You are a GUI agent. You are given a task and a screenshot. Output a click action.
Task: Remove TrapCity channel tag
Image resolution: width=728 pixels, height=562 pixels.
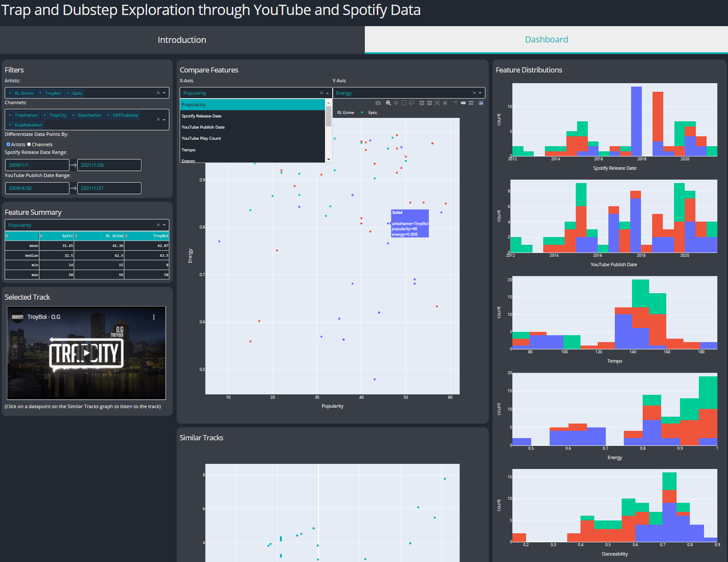pos(45,115)
